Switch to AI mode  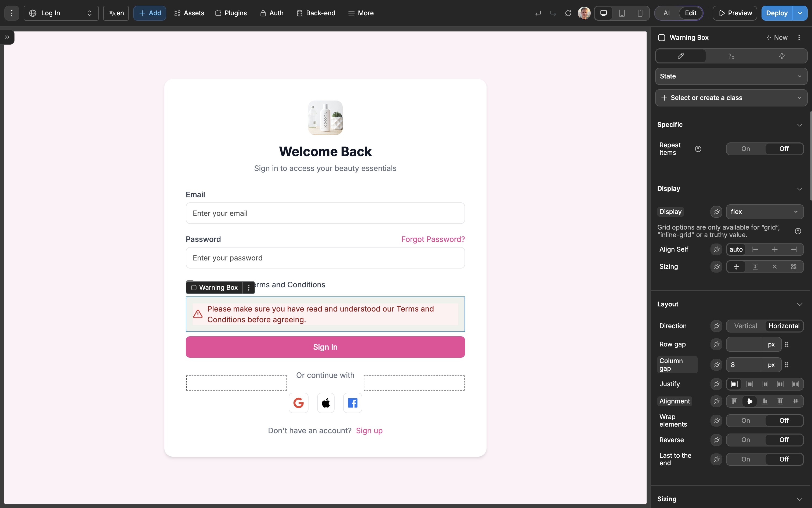[666, 13]
